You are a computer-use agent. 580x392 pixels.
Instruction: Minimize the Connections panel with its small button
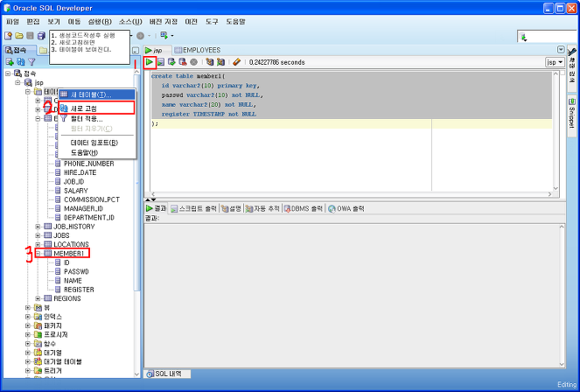(x=136, y=51)
